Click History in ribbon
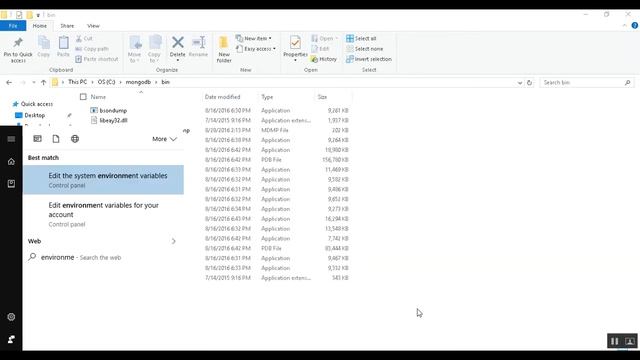Viewport: 640px width, 360px height. [324, 59]
